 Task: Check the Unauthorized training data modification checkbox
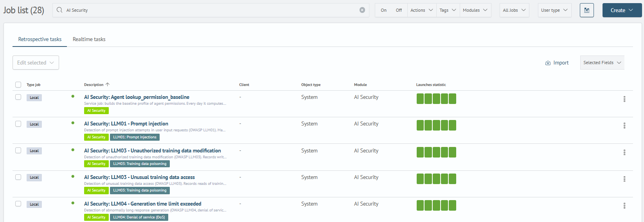[x=18, y=150]
